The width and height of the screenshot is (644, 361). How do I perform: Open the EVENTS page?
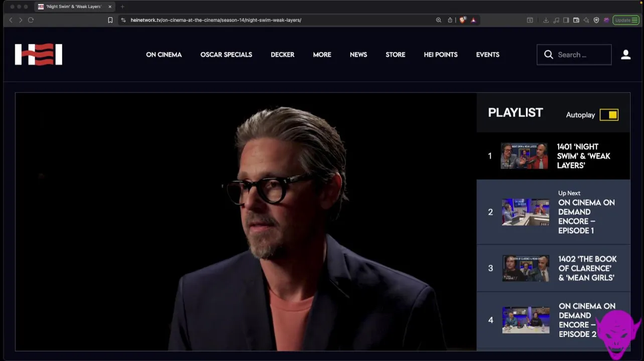pyautogui.click(x=488, y=55)
